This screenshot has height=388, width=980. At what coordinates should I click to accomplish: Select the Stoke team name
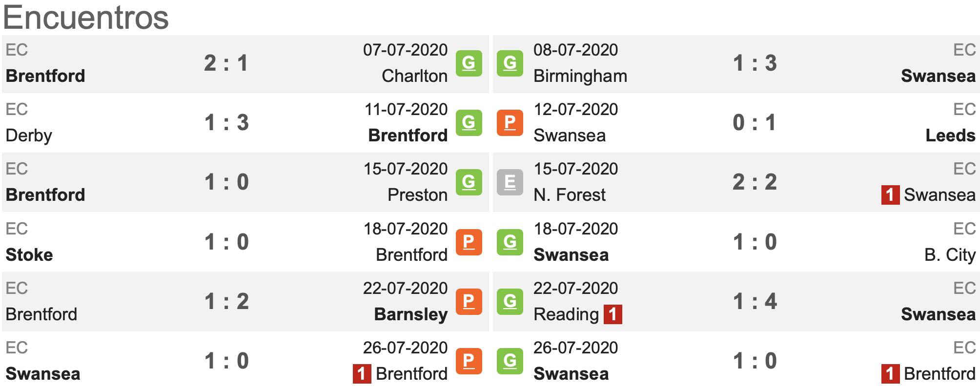coord(29,254)
